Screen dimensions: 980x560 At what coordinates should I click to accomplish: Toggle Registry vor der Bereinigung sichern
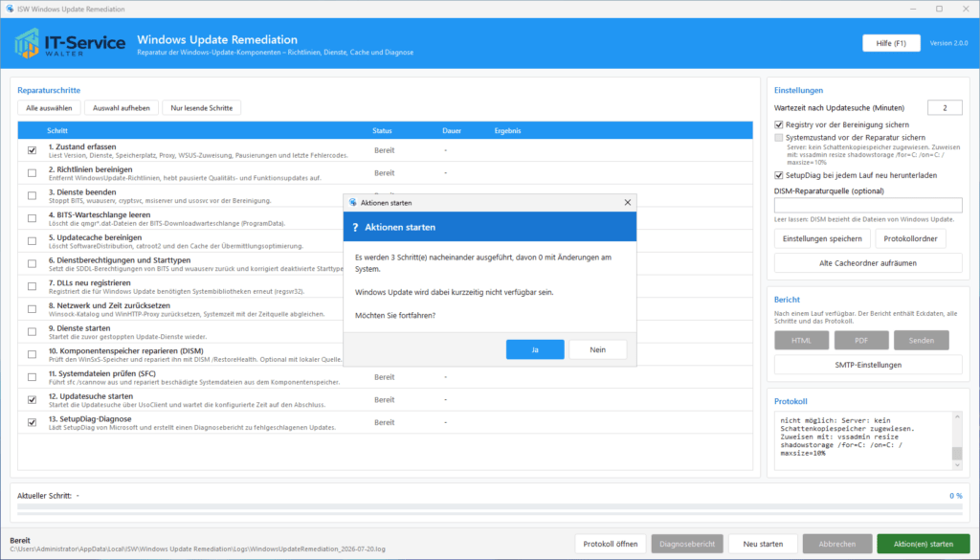pyautogui.click(x=779, y=125)
